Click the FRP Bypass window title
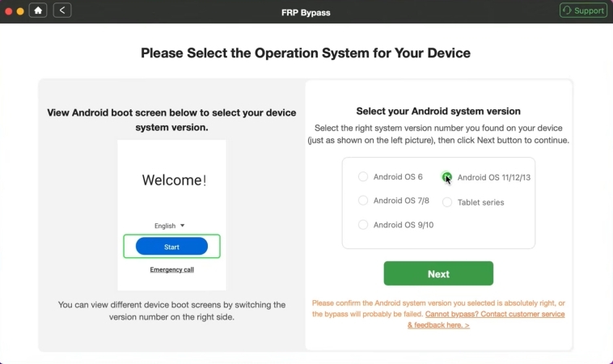Image resolution: width=613 pixels, height=364 pixels. pos(306,12)
